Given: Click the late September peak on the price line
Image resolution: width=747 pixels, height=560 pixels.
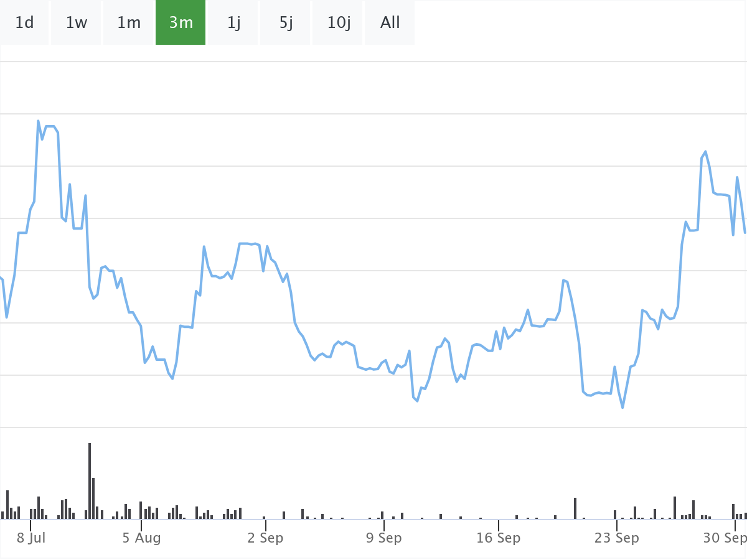Looking at the screenshot, I should 705,152.
